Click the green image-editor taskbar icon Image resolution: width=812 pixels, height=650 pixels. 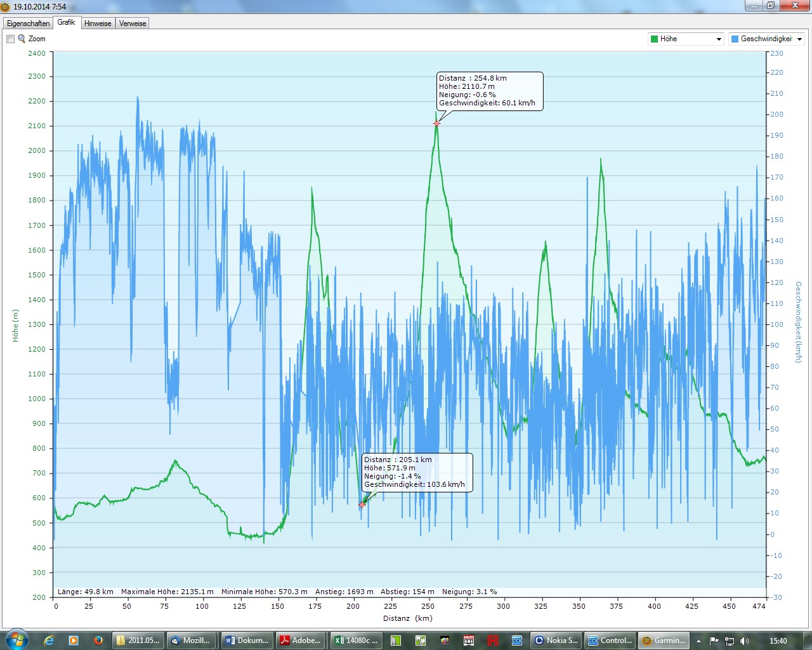pyautogui.click(x=420, y=640)
